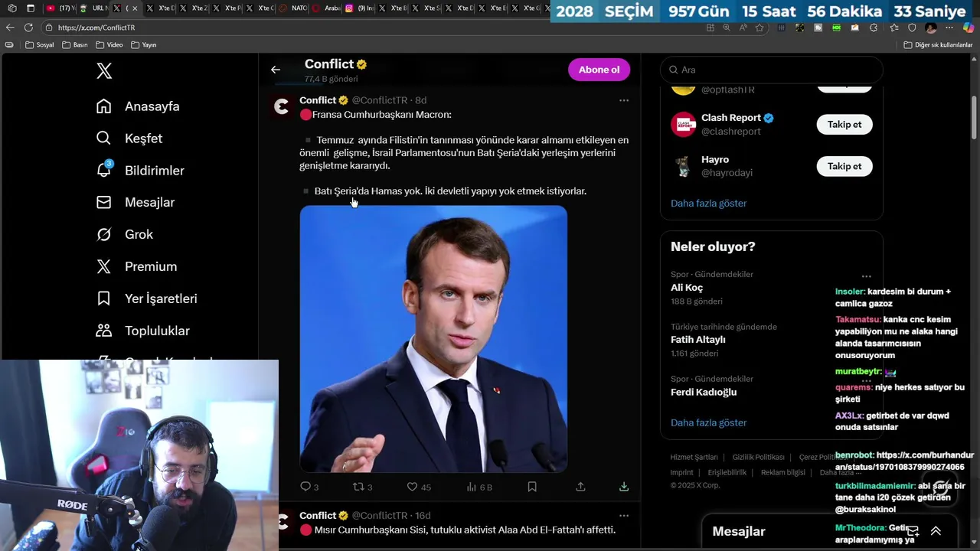
Task: Open Topluluklar communities in the sidebar
Action: pos(143,331)
